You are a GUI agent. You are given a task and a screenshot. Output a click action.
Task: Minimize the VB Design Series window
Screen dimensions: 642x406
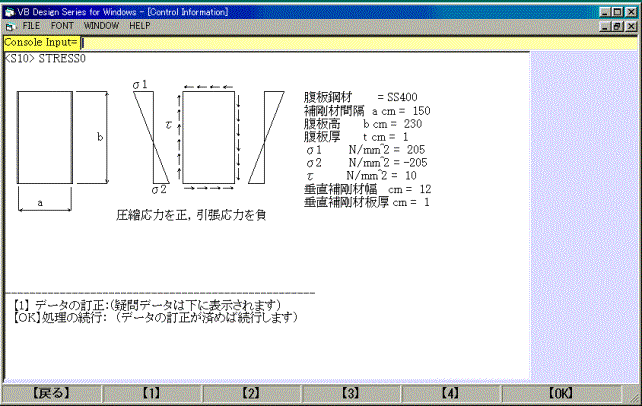click(605, 12)
